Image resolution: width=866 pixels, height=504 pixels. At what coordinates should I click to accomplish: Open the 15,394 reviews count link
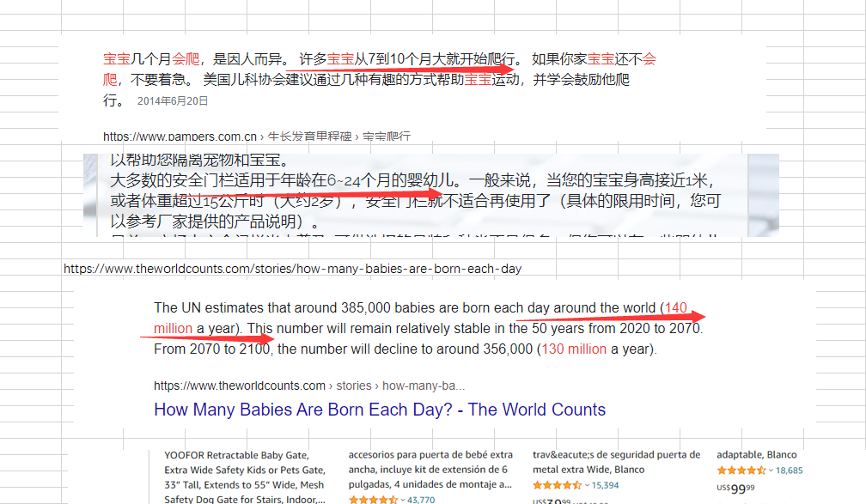click(x=606, y=485)
